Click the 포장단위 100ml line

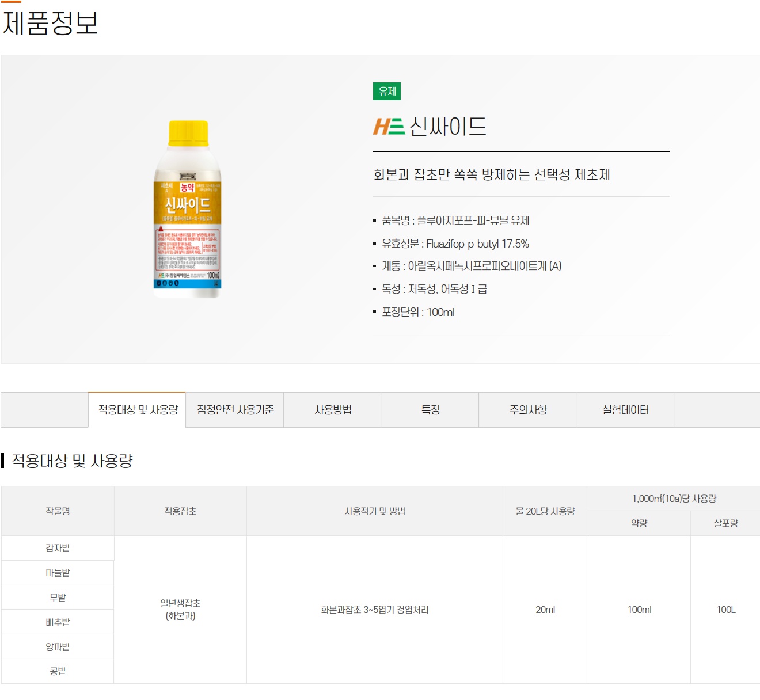[418, 312]
